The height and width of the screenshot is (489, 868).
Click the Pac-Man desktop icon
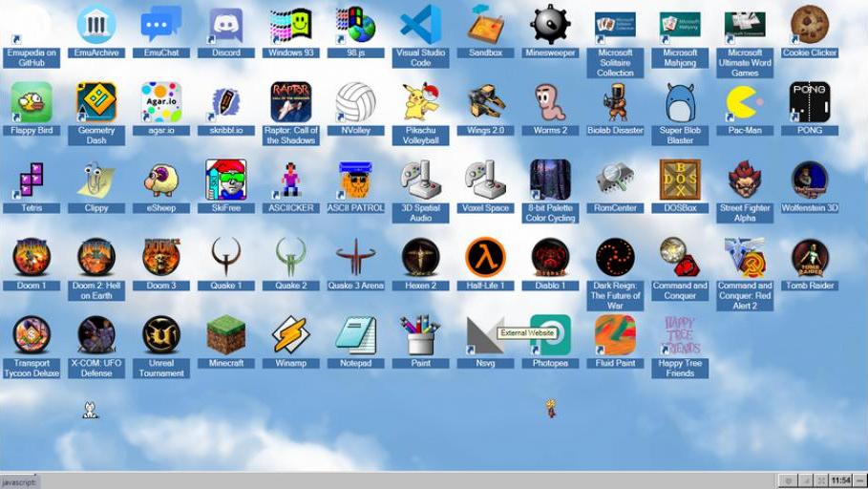tap(745, 102)
